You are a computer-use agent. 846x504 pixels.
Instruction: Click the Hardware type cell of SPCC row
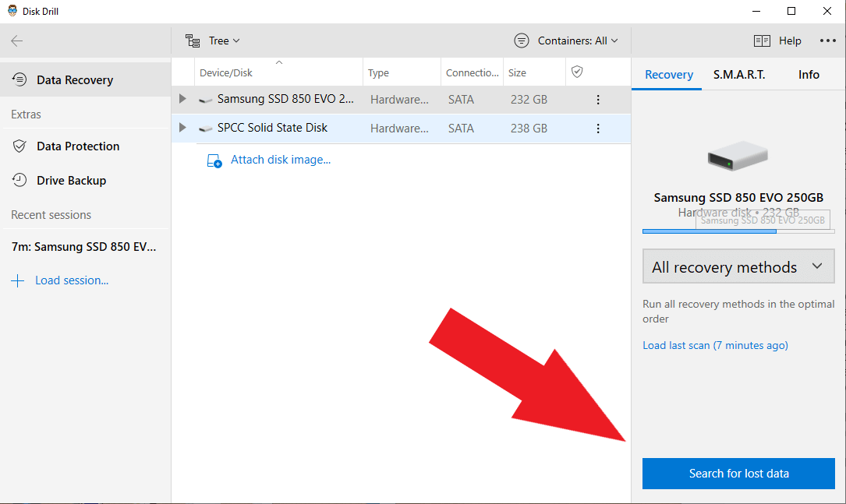coord(399,129)
